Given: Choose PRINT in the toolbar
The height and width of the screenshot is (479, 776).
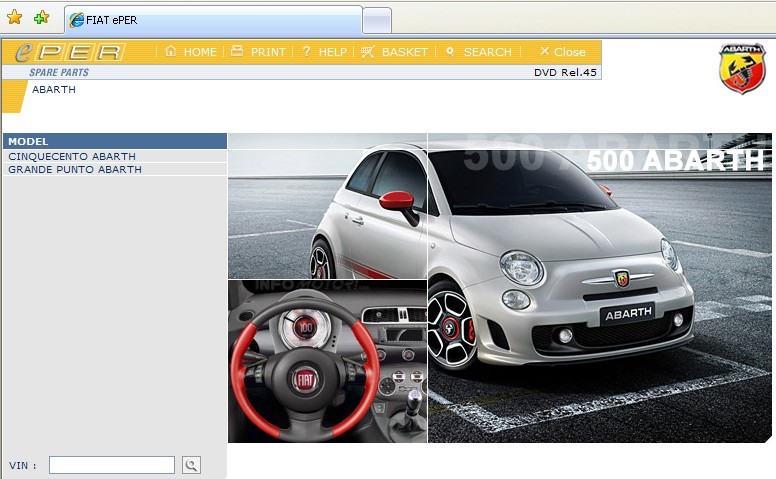Looking at the screenshot, I should coord(268,52).
